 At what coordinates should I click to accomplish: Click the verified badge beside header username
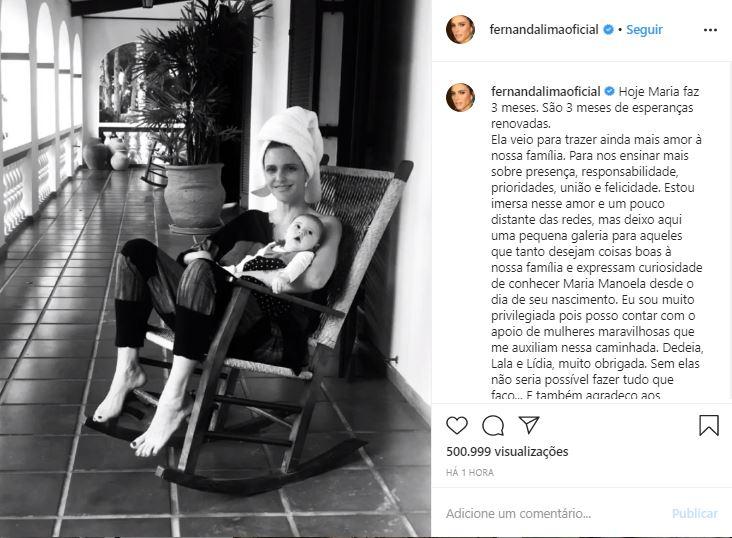point(608,29)
